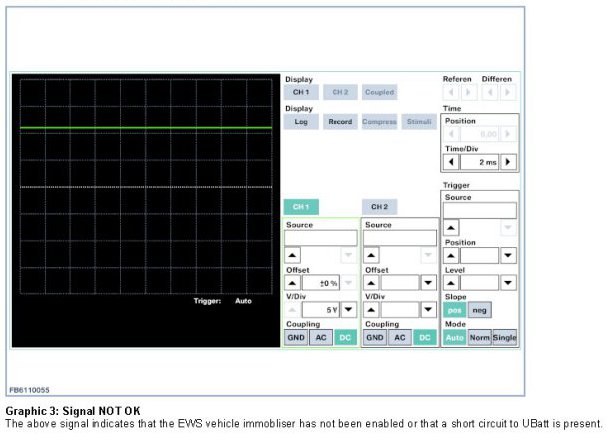Click the Trigger Source input field
The height and width of the screenshot is (441, 607).
480,211
